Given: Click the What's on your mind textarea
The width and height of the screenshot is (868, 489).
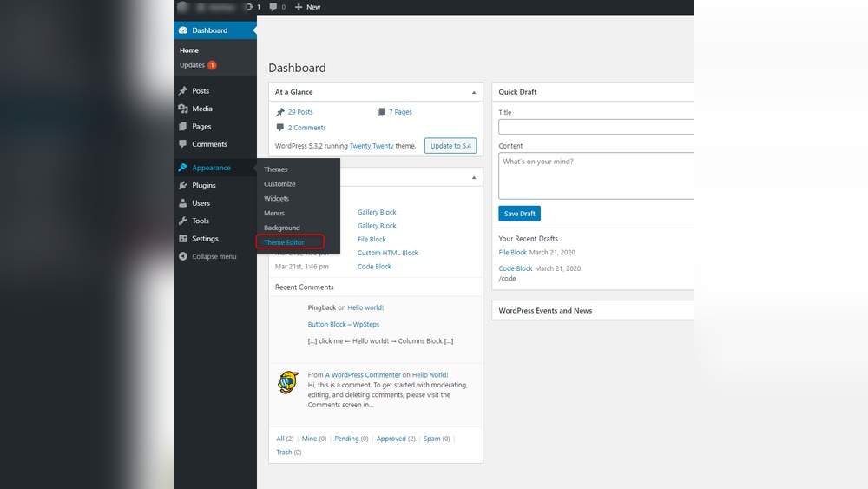Looking at the screenshot, I should [596, 176].
